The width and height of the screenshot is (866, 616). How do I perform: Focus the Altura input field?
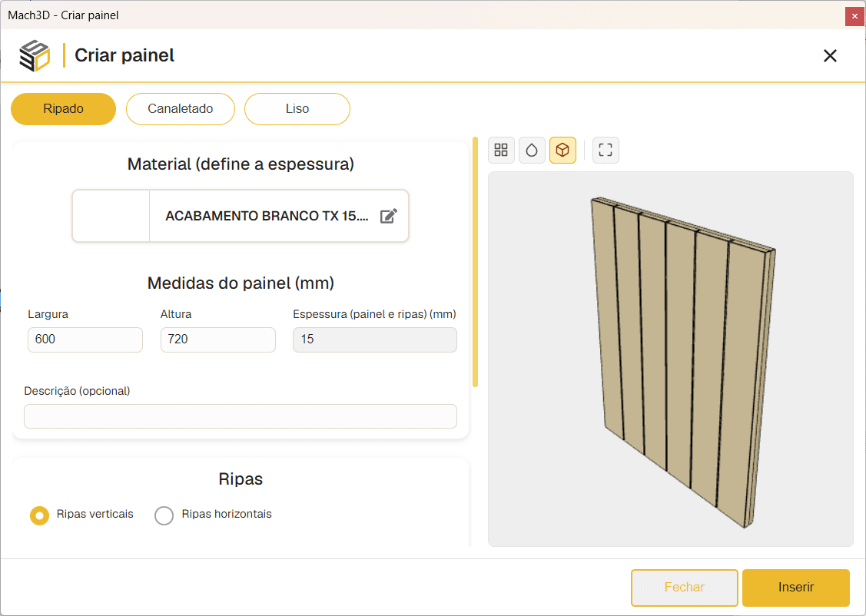217,339
